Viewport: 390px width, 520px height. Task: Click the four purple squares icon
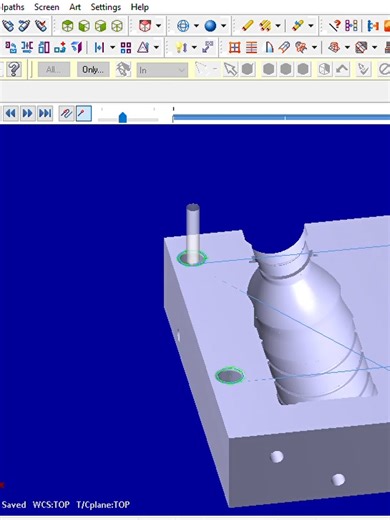point(126,48)
